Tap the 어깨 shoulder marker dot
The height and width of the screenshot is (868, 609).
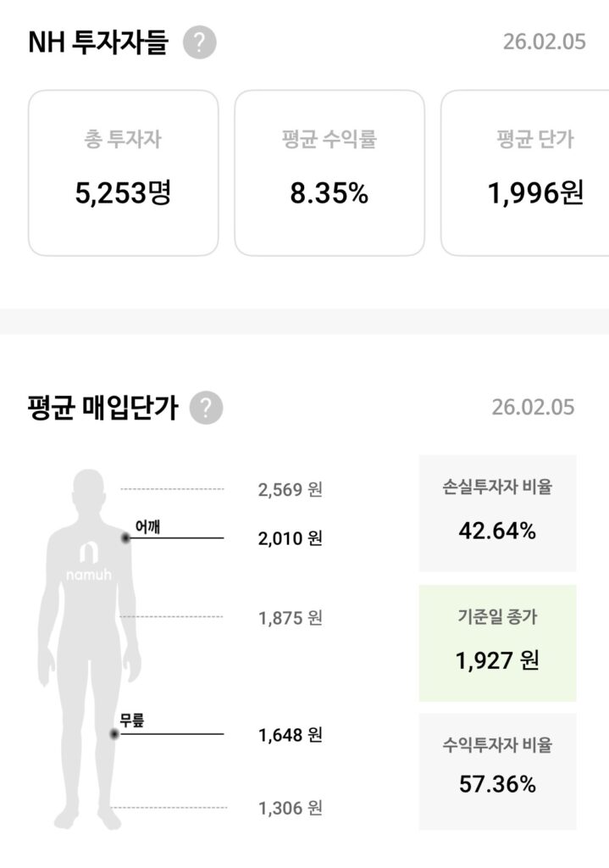point(125,538)
